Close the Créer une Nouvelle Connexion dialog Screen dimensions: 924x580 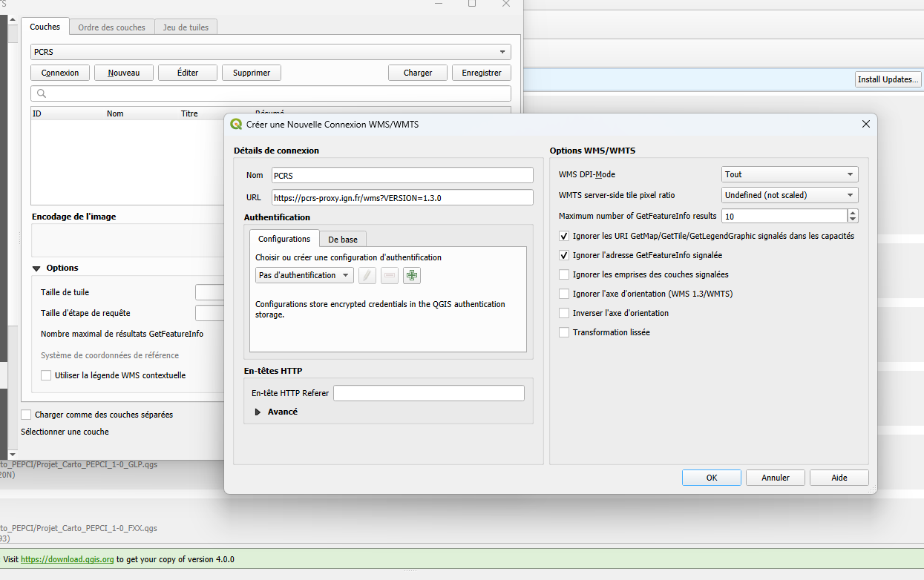click(865, 125)
